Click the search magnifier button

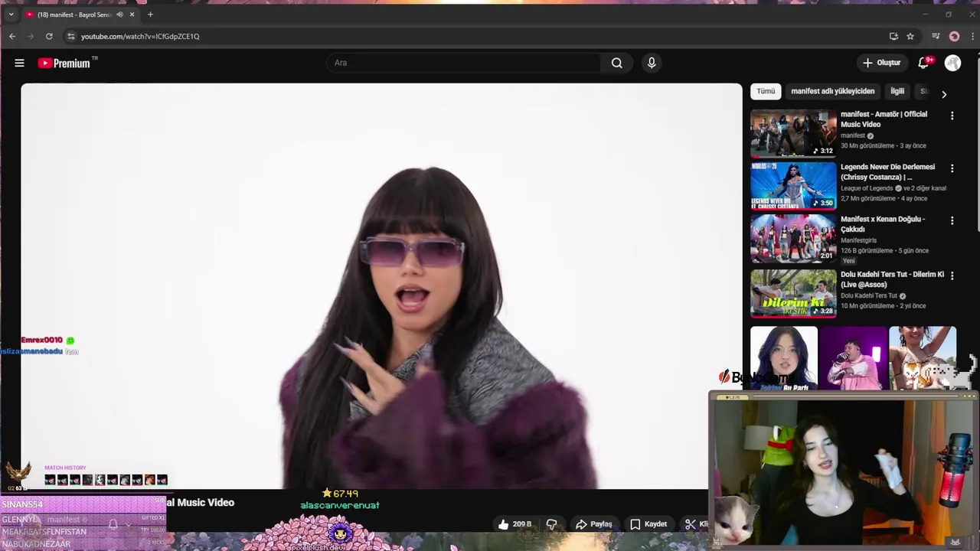(x=616, y=63)
